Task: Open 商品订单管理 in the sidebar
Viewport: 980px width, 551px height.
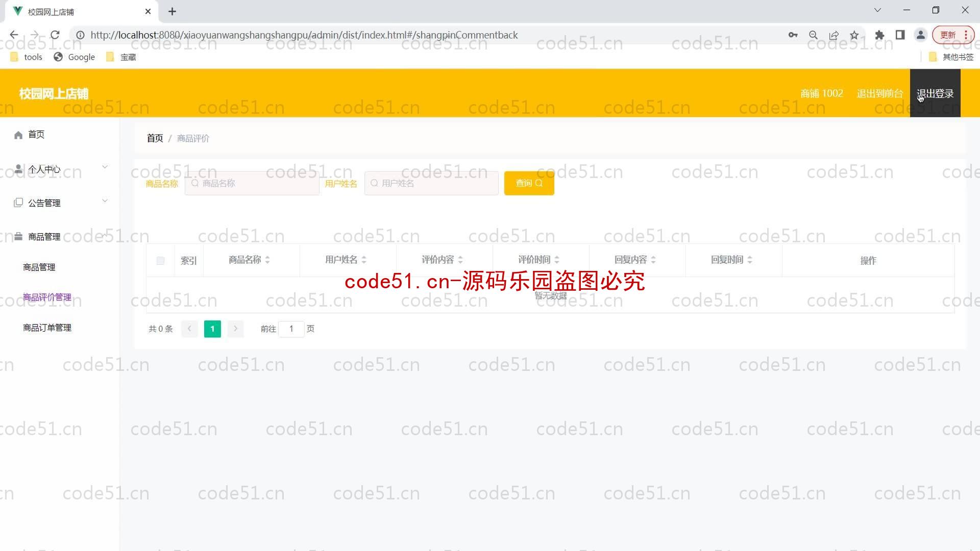Action: pos(47,328)
